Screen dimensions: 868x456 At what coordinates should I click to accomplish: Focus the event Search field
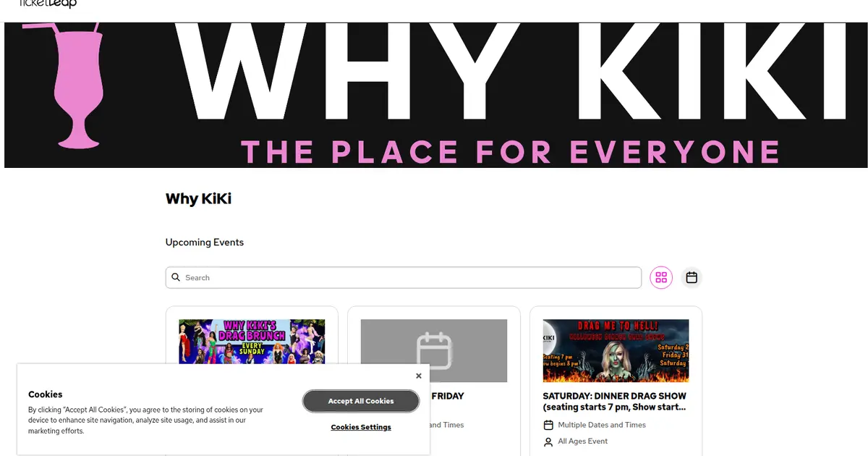tap(404, 277)
